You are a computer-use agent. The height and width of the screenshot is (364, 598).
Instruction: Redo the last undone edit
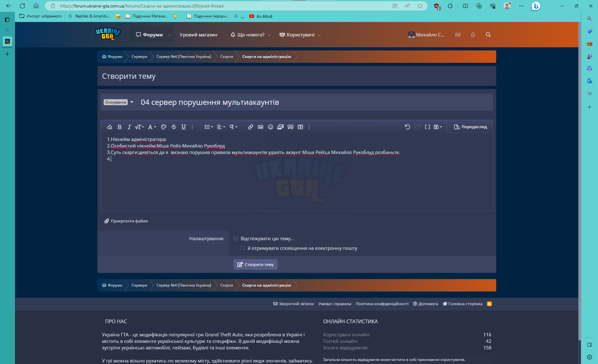(x=417, y=127)
